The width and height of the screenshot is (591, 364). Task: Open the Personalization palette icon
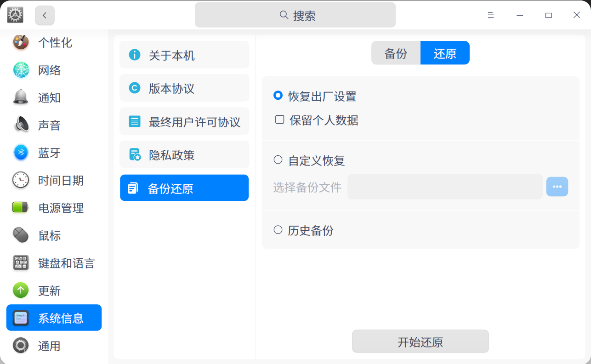[x=21, y=43]
